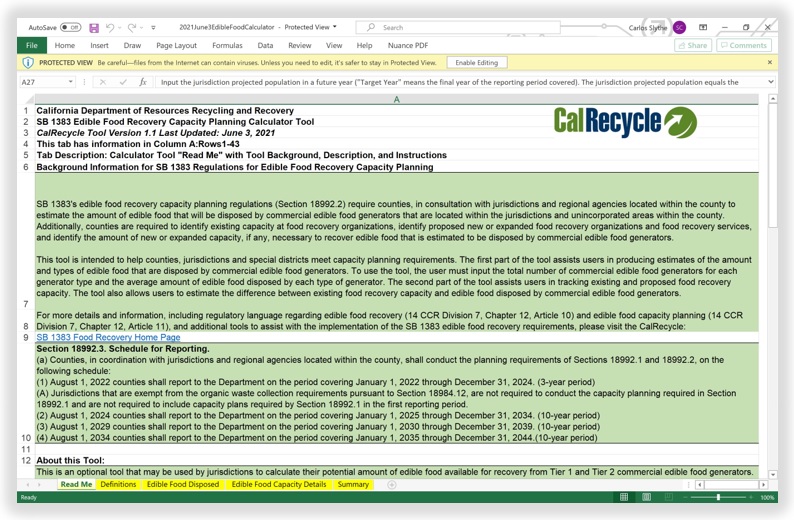The height and width of the screenshot is (520, 794).
Task: Open the Help ribbon tab
Action: [364, 46]
